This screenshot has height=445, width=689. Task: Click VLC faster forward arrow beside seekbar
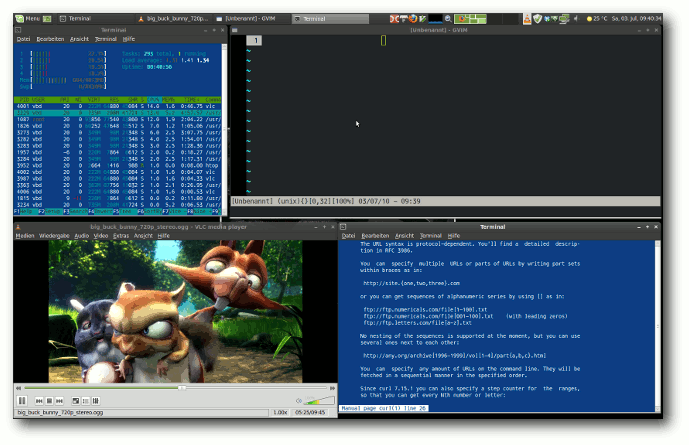point(333,388)
